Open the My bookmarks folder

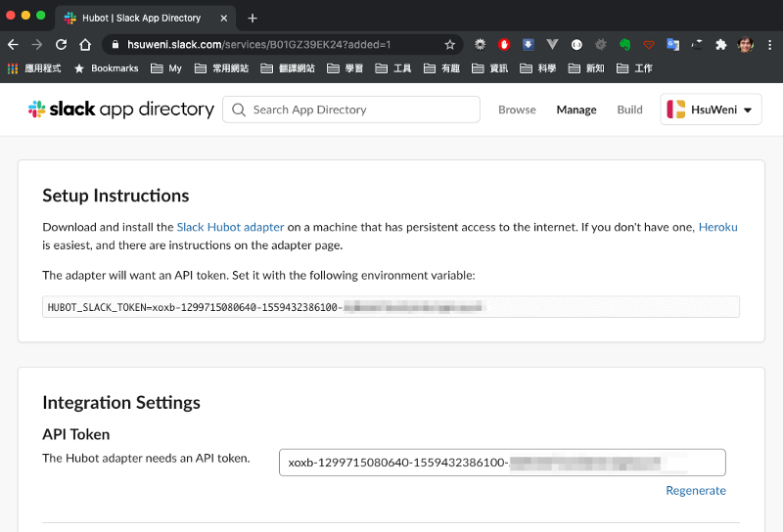(166, 68)
